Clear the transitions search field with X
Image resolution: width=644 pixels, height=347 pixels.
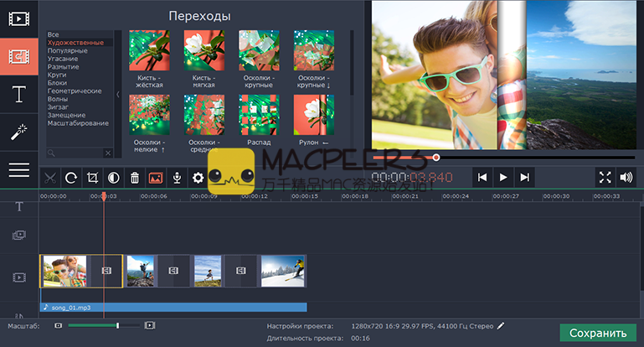108,153
